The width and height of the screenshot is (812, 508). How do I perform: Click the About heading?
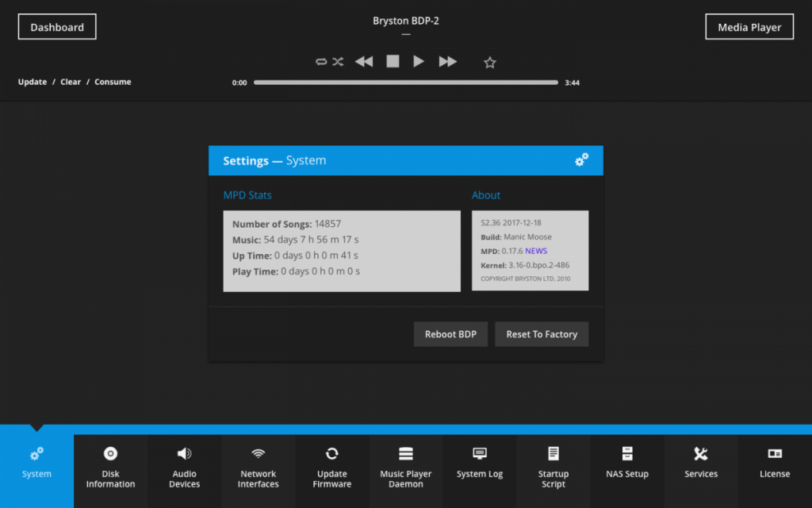[486, 195]
